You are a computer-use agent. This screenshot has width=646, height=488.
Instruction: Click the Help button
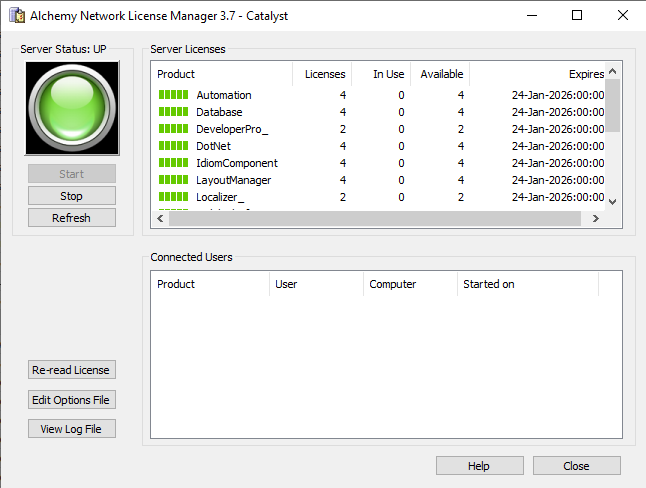coord(480,466)
